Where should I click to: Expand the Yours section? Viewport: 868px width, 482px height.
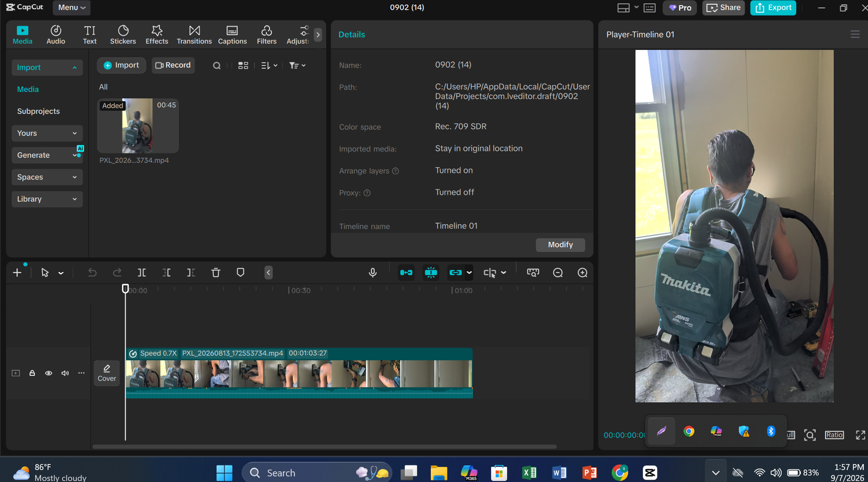click(47, 133)
